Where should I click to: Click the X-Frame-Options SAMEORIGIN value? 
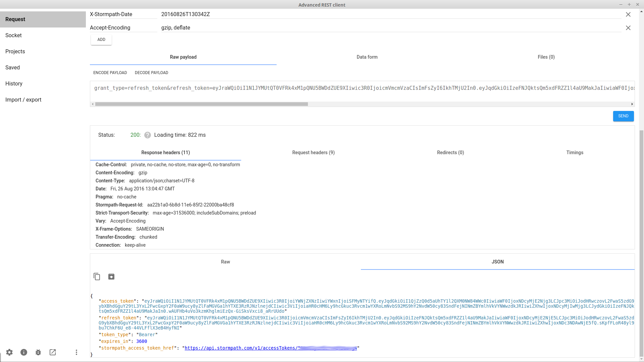[x=150, y=229]
